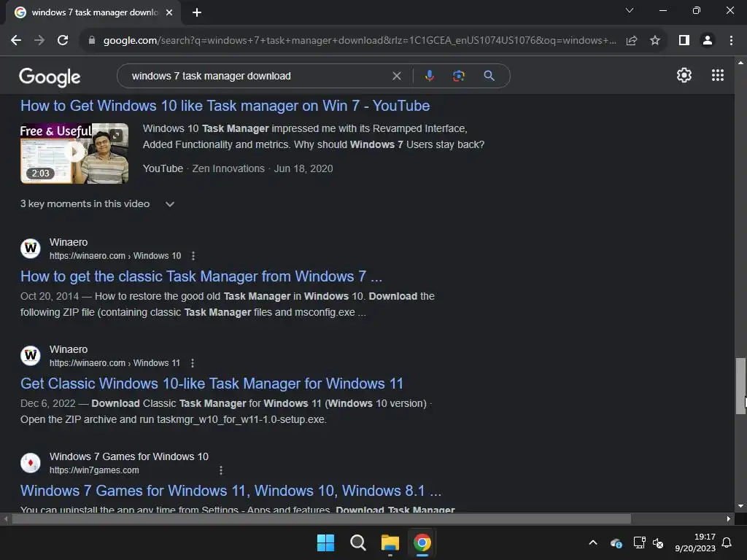Click the address bar URL
The width and height of the screenshot is (747, 560).
360,41
